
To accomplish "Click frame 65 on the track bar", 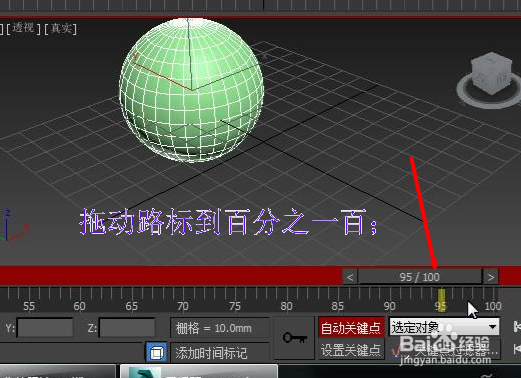I will tap(132, 306).
